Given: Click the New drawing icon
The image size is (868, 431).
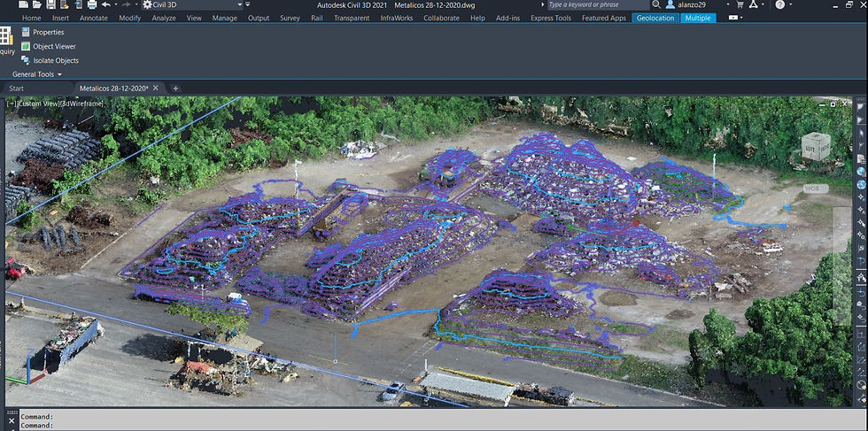Looking at the screenshot, I should [23, 4].
